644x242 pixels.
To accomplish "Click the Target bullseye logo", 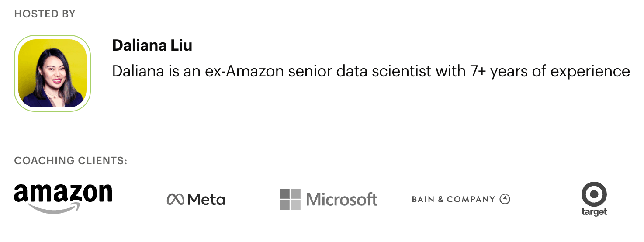I will [x=594, y=194].
